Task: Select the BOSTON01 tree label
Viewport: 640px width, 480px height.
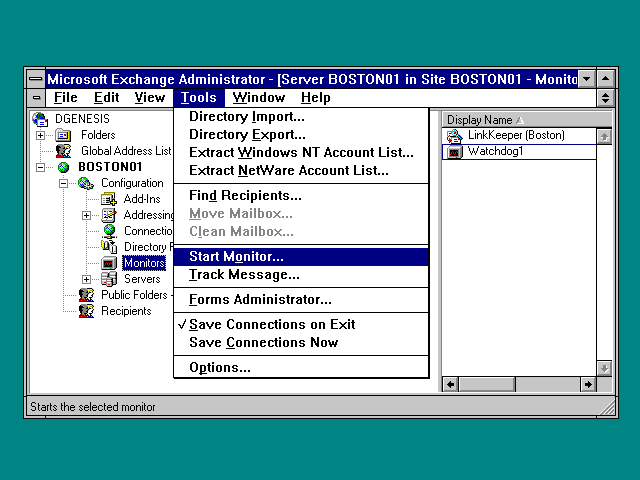Action: pos(110,167)
